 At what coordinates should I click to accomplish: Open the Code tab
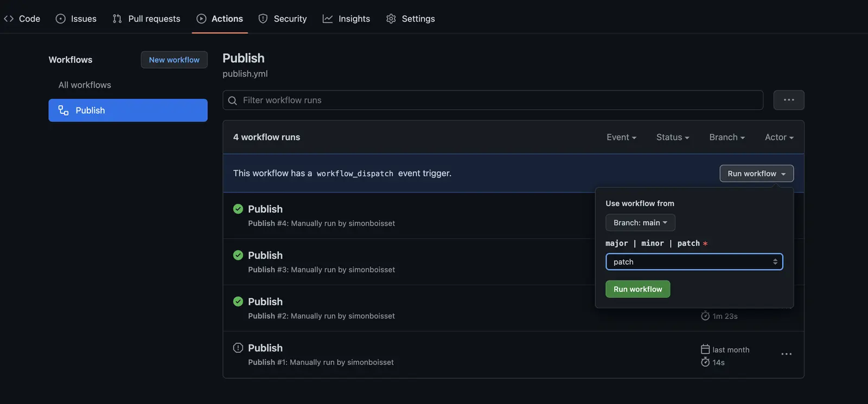point(22,18)
